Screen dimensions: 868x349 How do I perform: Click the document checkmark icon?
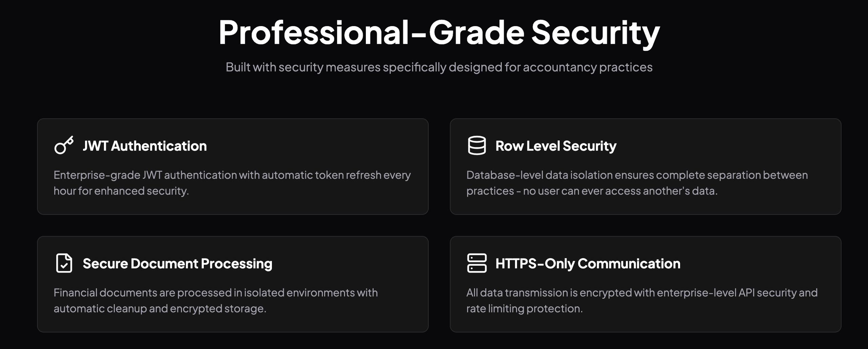pyautogui.click(x=64, y=263)
